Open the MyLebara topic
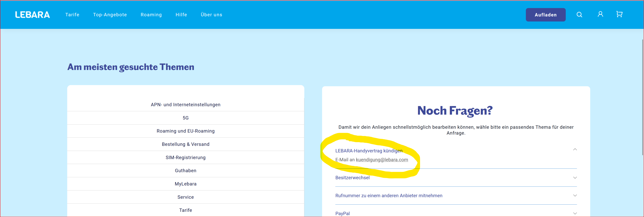This screenshot has height=217, width=644. tap(185, 184)
